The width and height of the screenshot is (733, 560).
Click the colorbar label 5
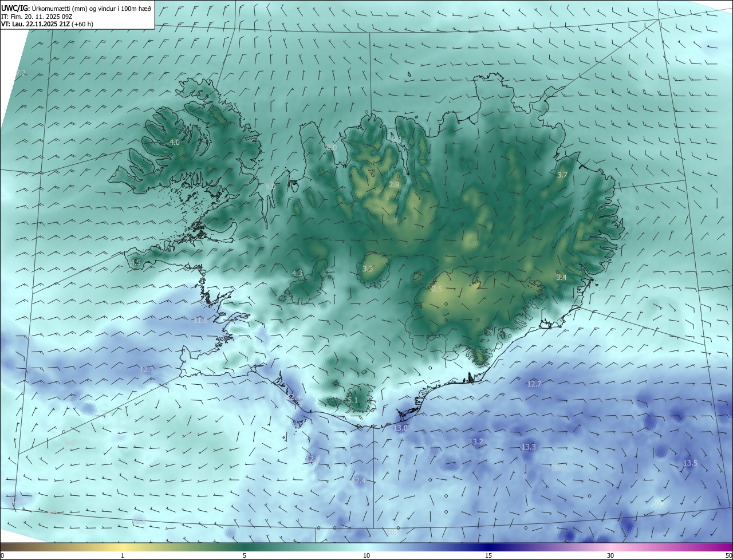245,555
